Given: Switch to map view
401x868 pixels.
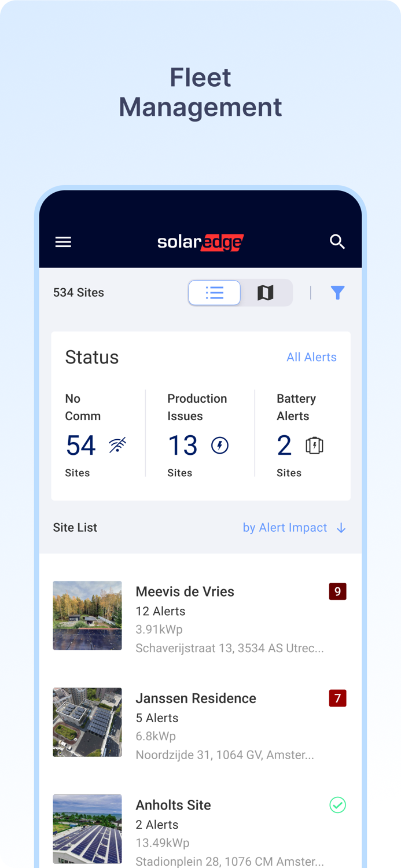Looking at the screenshot, I should coord(266,293).
